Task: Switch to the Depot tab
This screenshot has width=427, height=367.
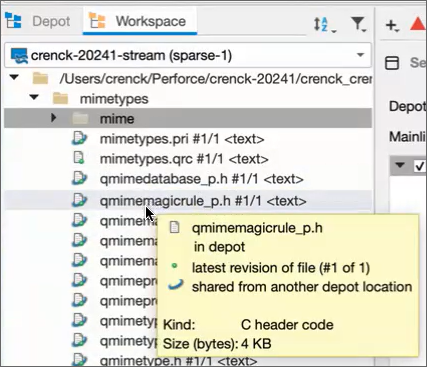Action: 51,22
